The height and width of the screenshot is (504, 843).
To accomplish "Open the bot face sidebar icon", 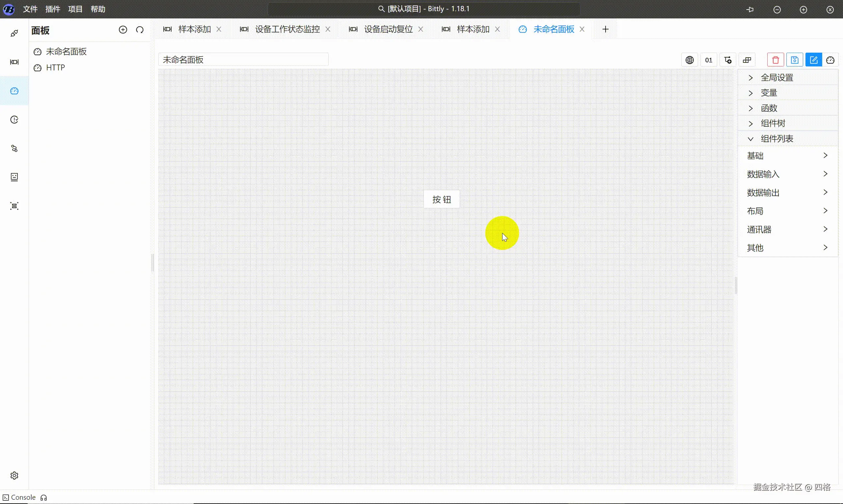I will (14, 177).
